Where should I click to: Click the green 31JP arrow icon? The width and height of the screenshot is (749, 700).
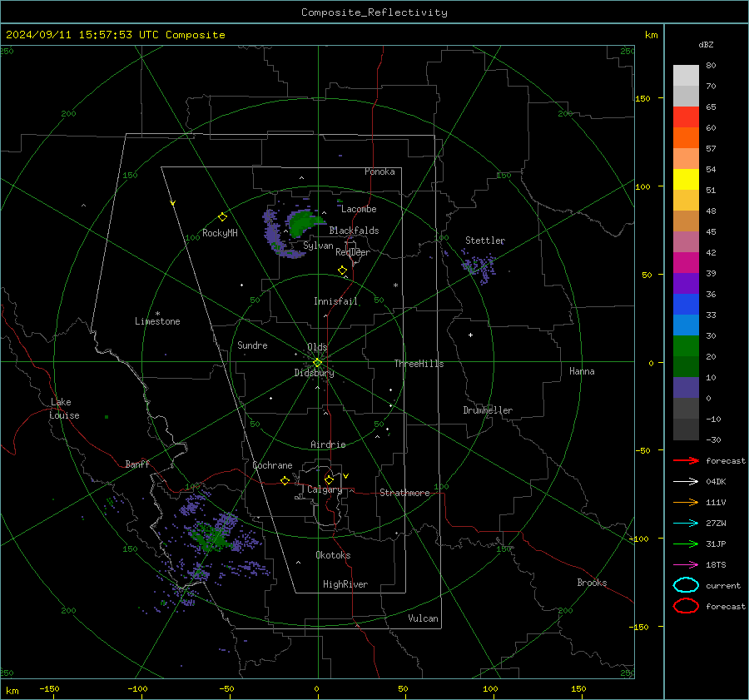[686, 544]
